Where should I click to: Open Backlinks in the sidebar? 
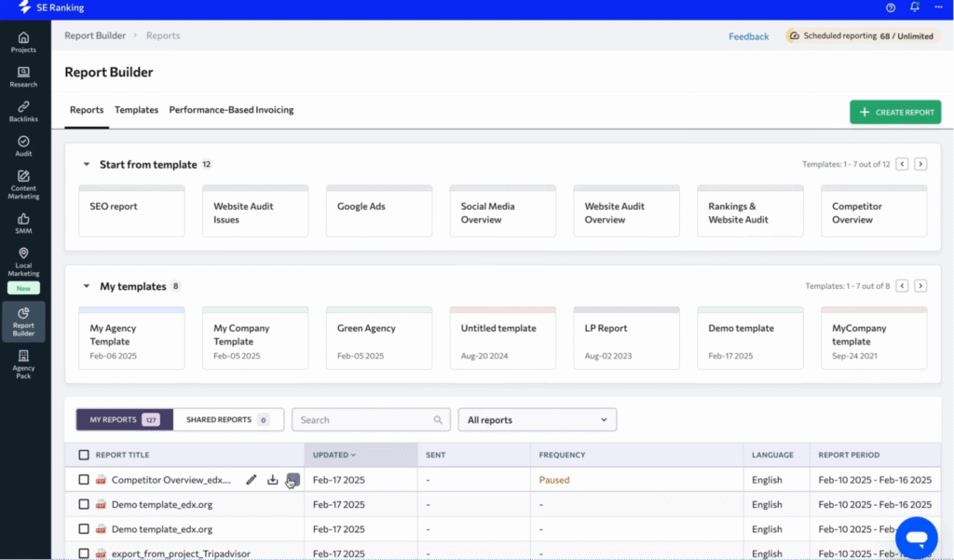(x=23, y=112)
